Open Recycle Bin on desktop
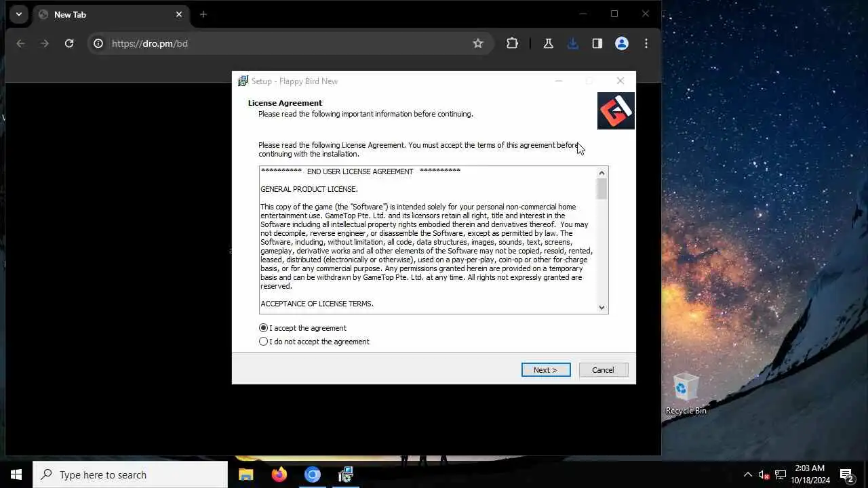The width and height of the screenshot is (868, 488). 686,393
